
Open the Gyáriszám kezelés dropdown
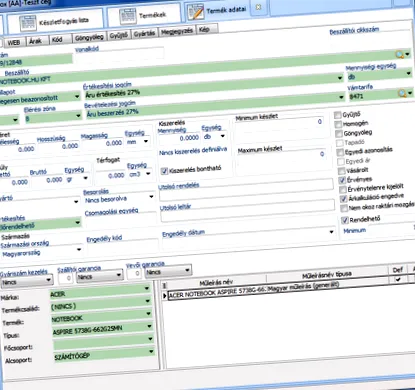pyautogui.click(x=49, y=280)
